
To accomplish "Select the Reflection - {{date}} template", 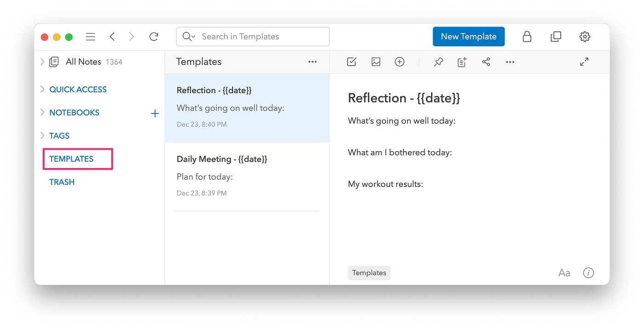I will pos(247,108).
